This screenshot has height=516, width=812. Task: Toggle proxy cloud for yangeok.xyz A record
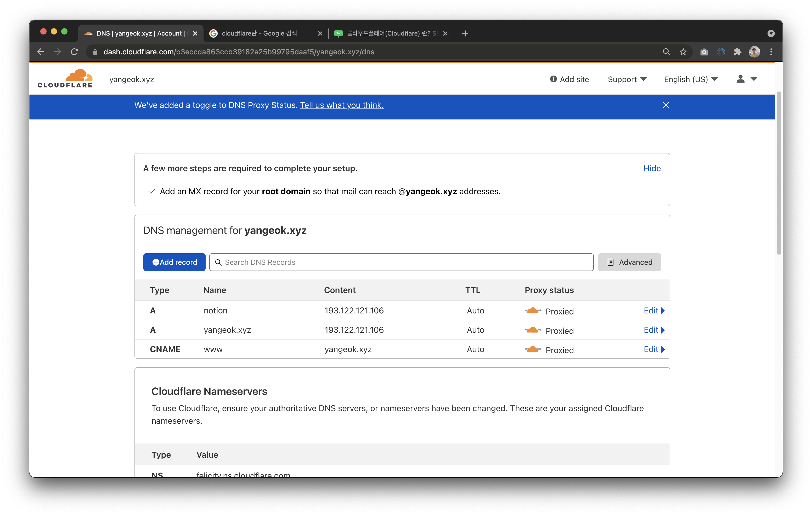[x=533, y=330]
